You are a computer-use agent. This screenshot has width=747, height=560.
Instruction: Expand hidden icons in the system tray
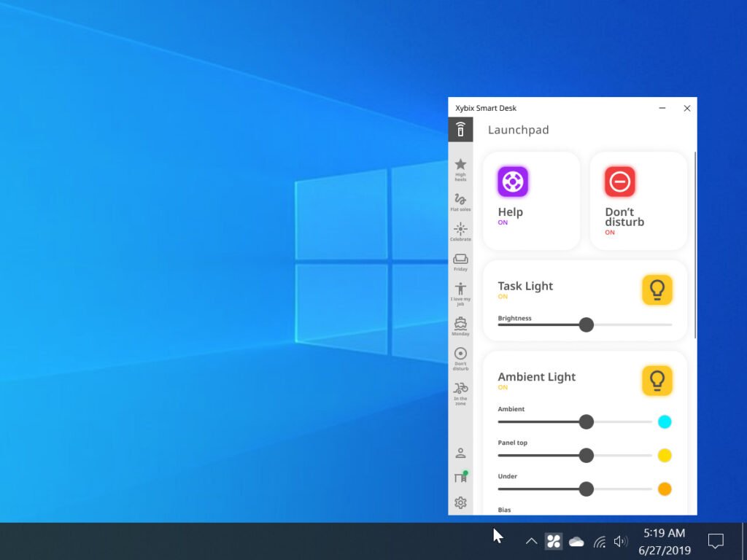(531, 541)
